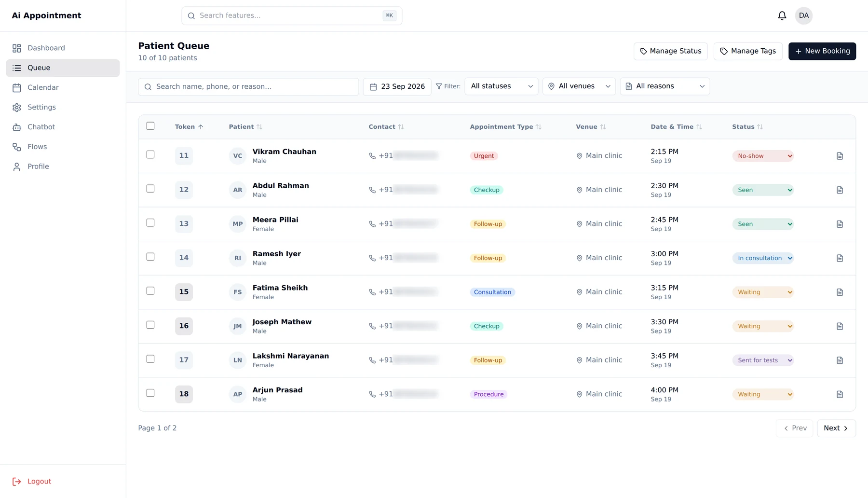
Task: Open notes document icon for Abdul Rahman
Action: [x=840, y=190]
